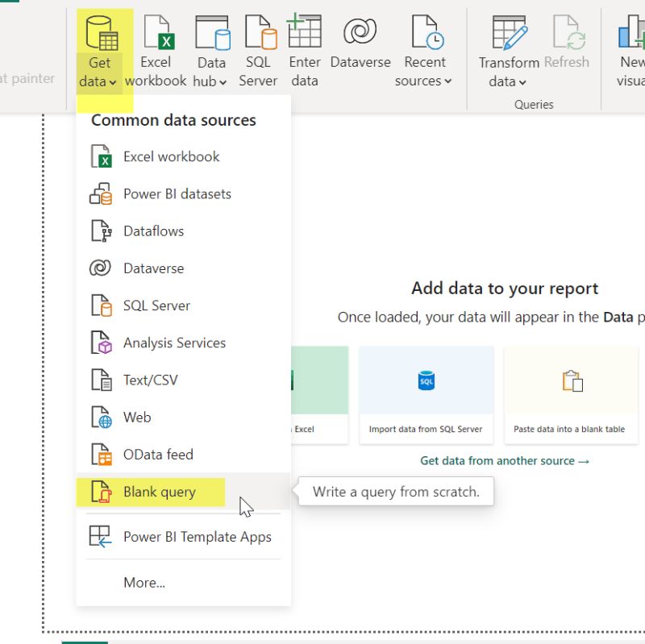The width and height of the screenshot is (645, 644).
Task: Open the Data hub dropdown arrow
Action: 223,81
